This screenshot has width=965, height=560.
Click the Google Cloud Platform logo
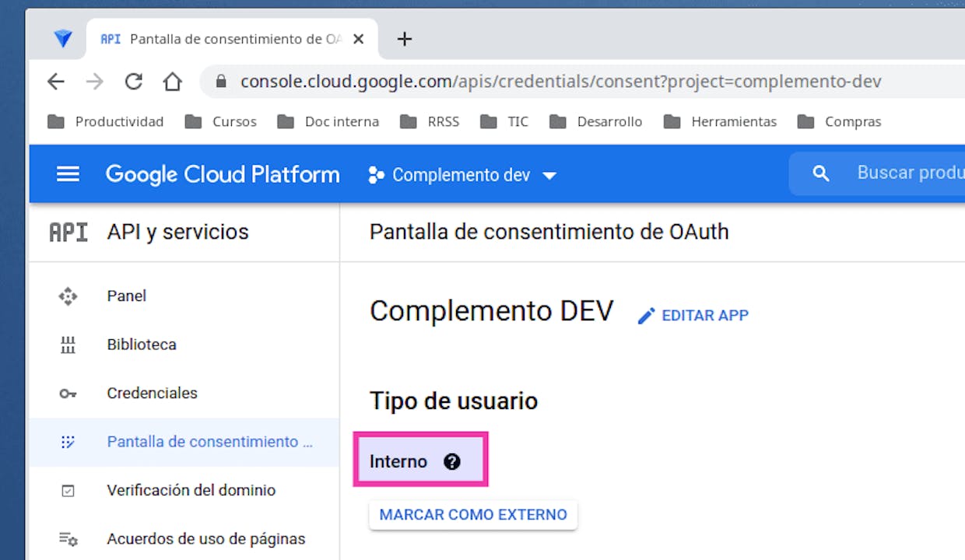pos(223,174)
